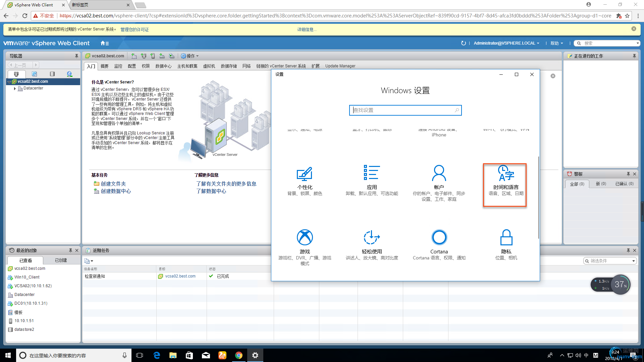The height and width of the screenshot is (362, 644).
Task: Open Personalization in Windows Settings
Action: point(305,181)
